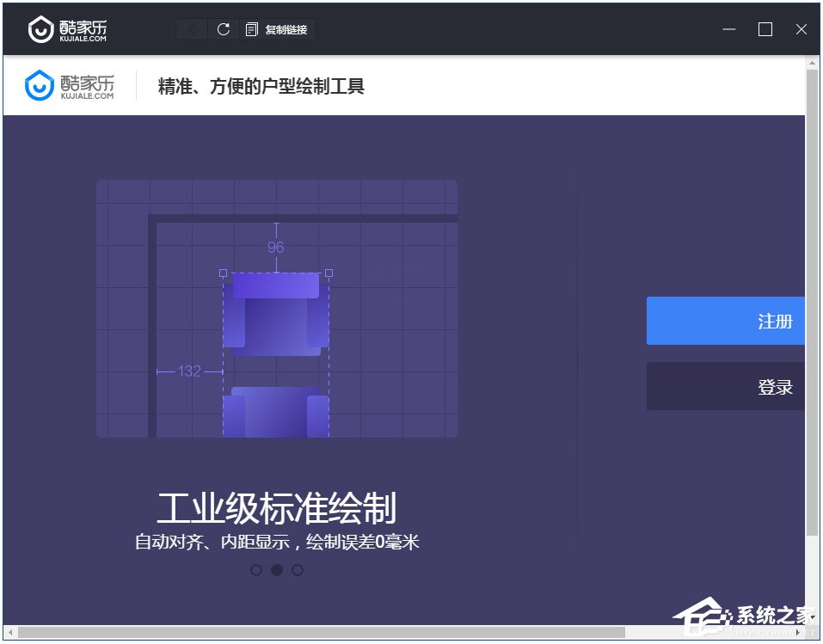Minimize the Kujiale window
This screenshot has width=823, height=644.
(x=729, y=29)
